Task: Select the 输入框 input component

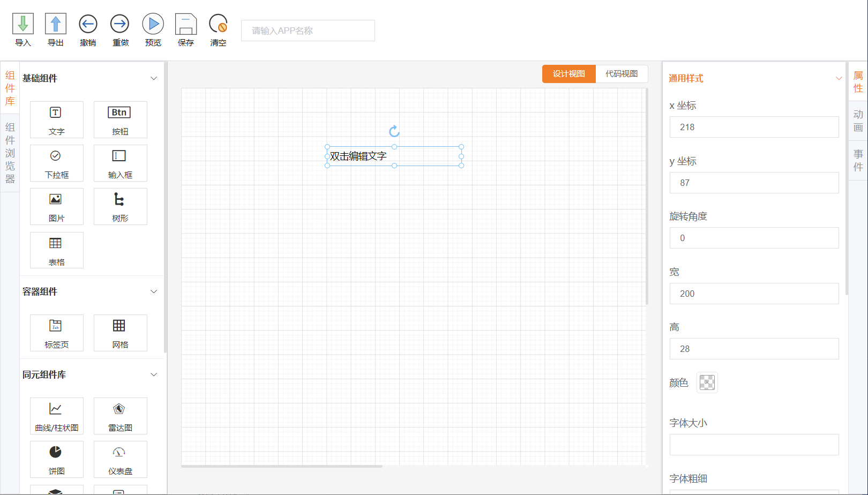Action: pyautogui.click(x=120, y=163)
